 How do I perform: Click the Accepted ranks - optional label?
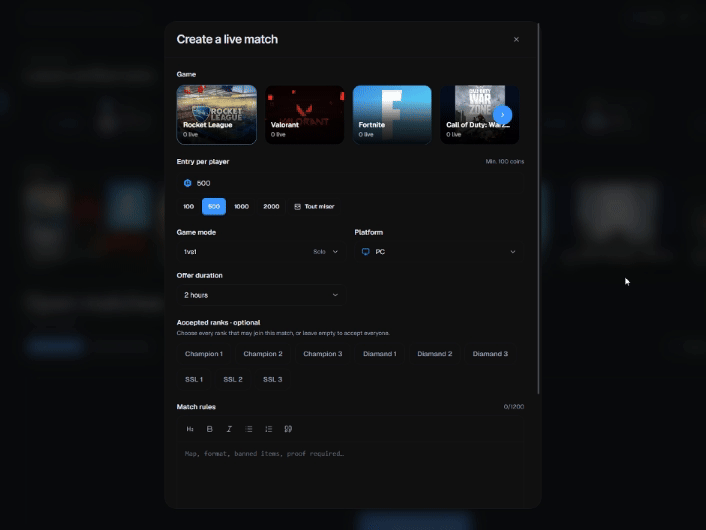[x=218, y=322]
